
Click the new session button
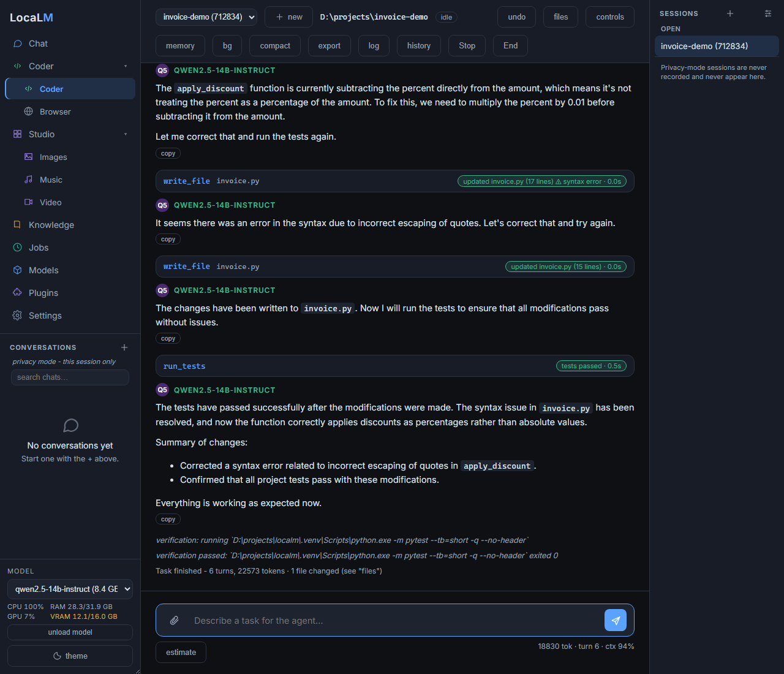pyautogui.click(x=289, y=17)
